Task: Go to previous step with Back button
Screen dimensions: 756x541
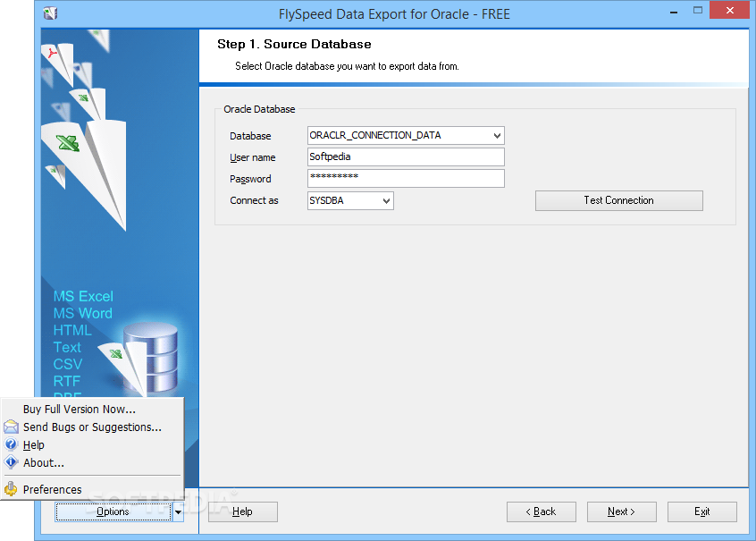Action: [541, 511]
